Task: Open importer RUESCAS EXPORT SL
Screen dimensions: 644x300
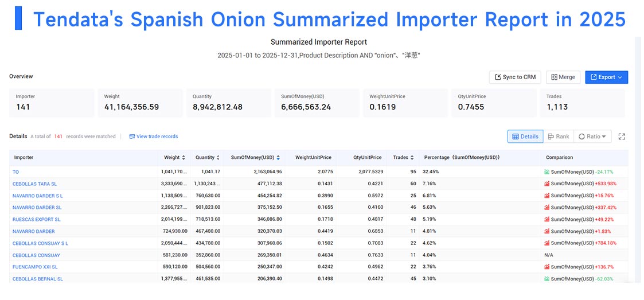Action: click(x=37, y=220)
